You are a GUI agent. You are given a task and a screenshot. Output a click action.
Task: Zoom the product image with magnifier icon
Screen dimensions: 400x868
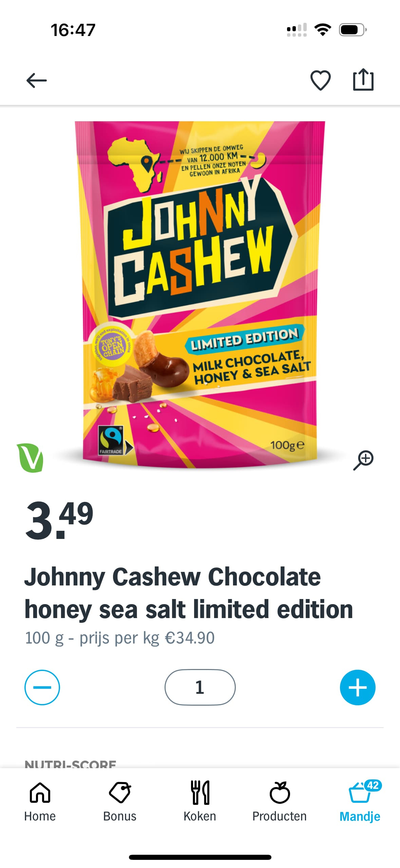point(363,460)
